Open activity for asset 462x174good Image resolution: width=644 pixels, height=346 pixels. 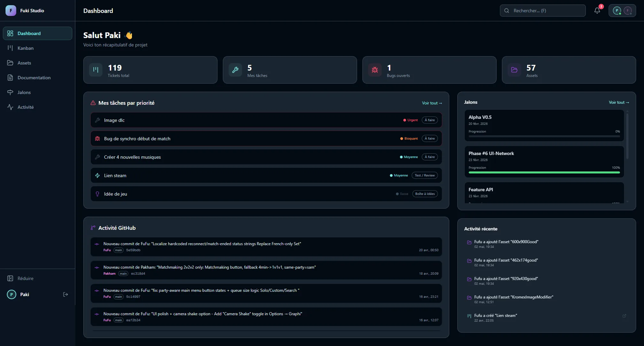tap(546, 262)
